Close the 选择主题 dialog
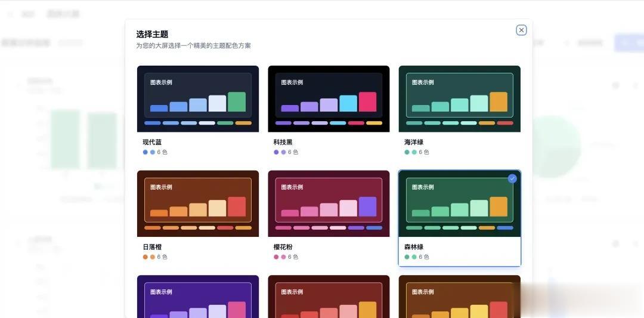 521,30
